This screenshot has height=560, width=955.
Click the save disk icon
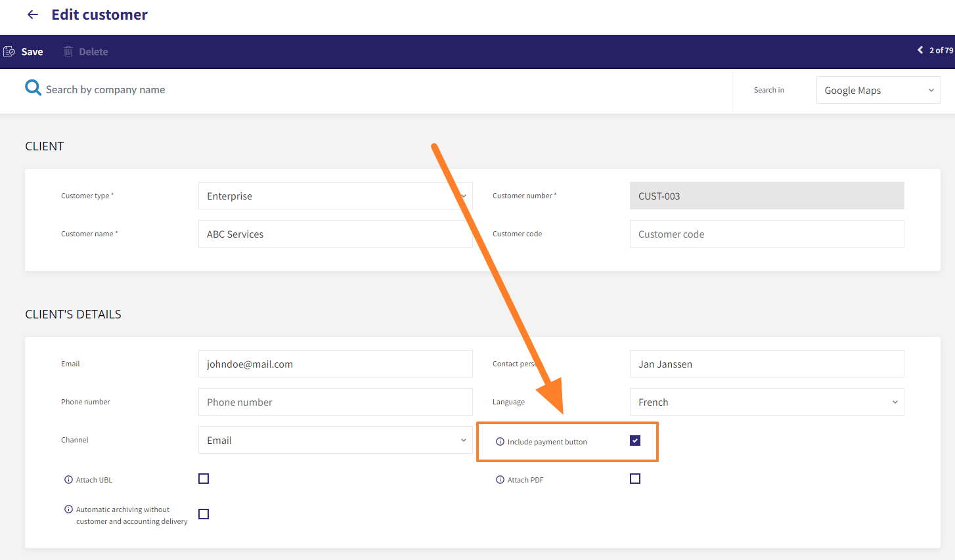(x=9, y=51)
